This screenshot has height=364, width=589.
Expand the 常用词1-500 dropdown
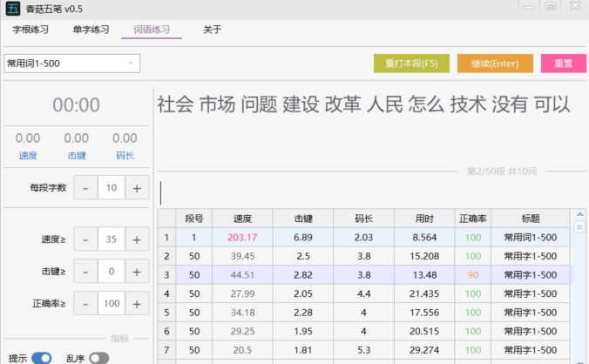point(71,64)
